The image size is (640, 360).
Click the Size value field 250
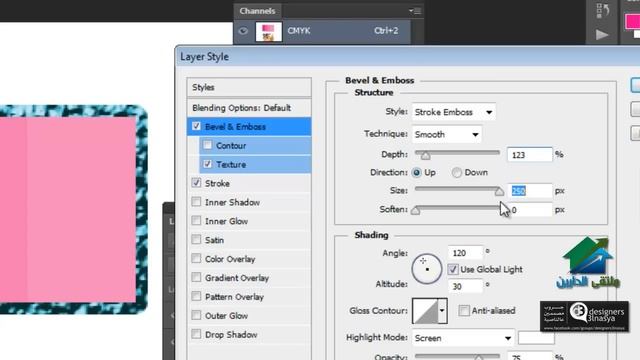coord(529,191)
